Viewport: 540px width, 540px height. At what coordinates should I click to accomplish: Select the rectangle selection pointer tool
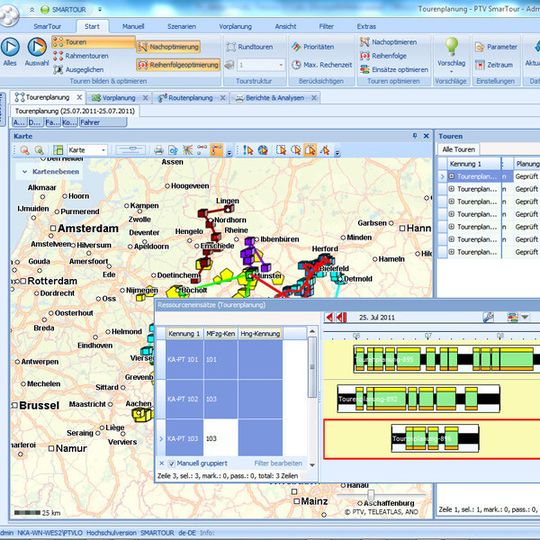[x=281, y=150]
